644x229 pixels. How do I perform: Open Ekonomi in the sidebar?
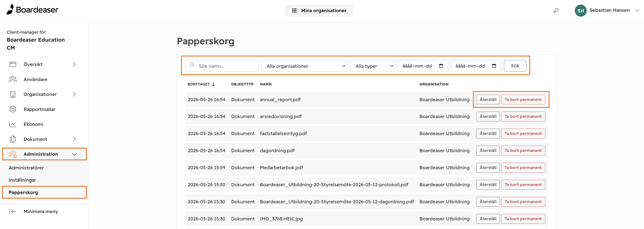click(34, 124)
